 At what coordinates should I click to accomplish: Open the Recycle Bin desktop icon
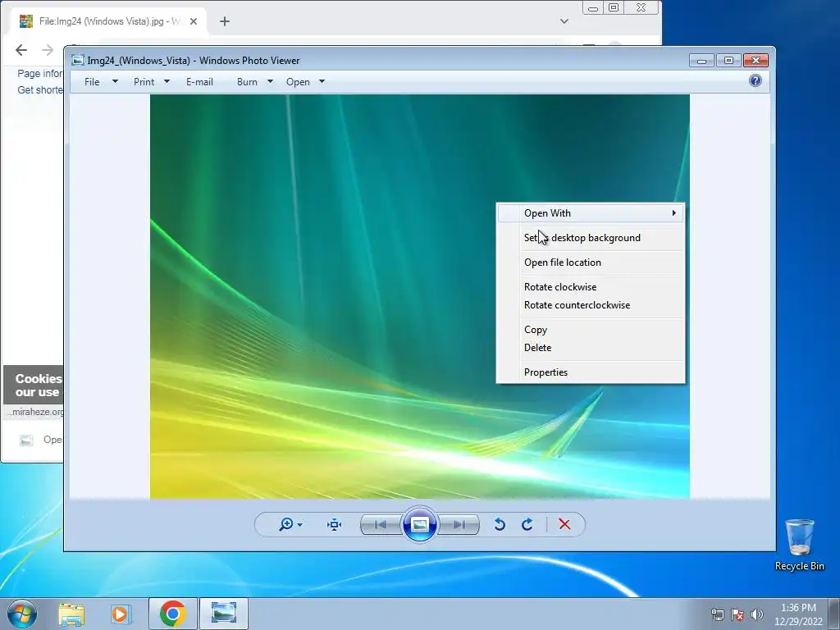(799, 545)
